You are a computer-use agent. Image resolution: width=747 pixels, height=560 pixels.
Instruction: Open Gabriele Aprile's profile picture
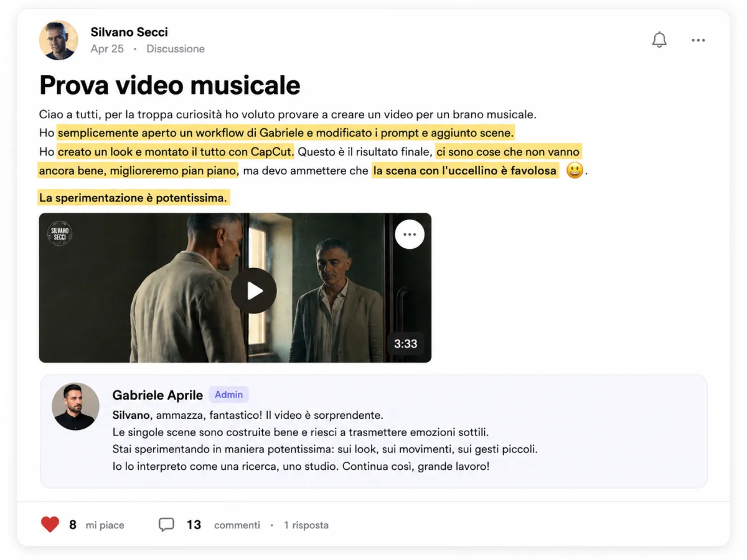tap(76, 406)
